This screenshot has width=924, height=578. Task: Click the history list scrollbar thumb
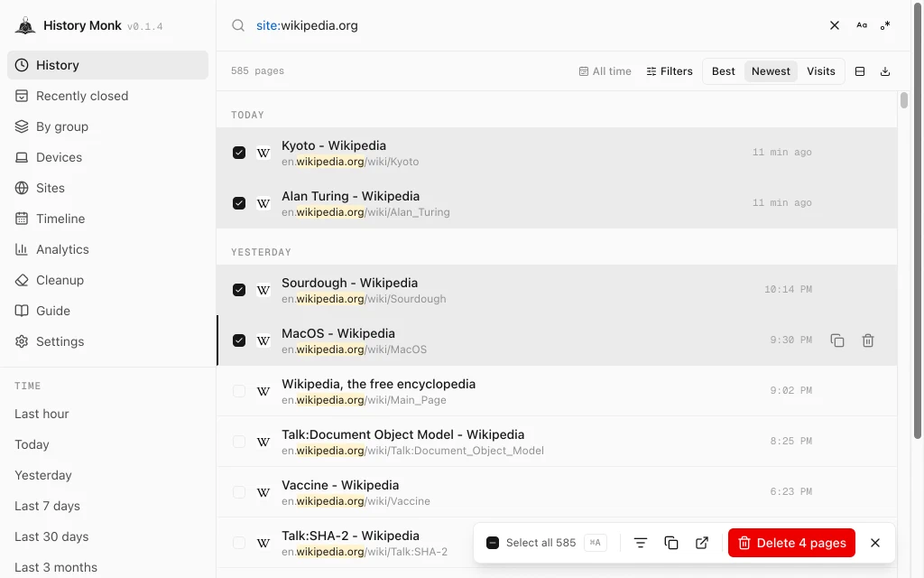[x=904, y=100]
